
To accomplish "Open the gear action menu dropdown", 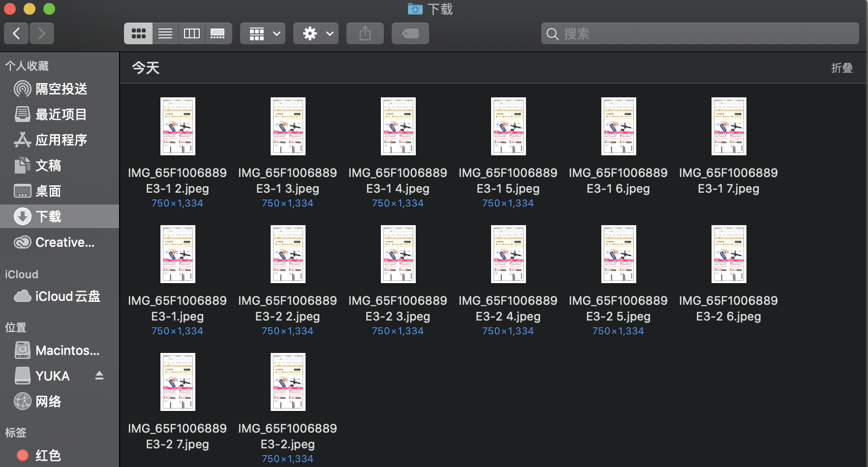I will coord(316,33).
